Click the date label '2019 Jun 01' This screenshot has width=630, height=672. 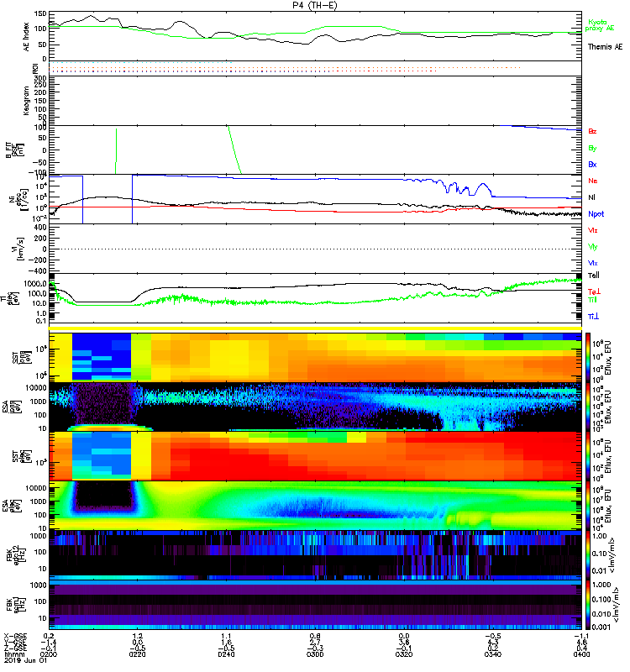coord(25,660)
